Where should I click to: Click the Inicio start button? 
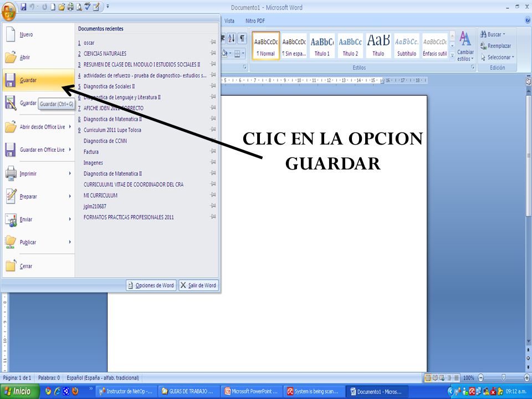pos(19,392)
